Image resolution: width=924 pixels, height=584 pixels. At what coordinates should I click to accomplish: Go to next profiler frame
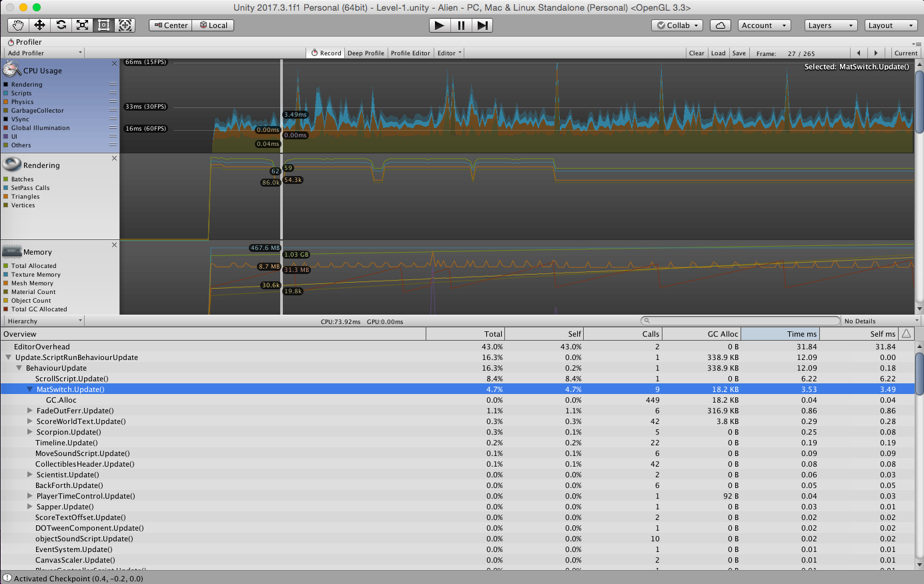tap(875, 53)
